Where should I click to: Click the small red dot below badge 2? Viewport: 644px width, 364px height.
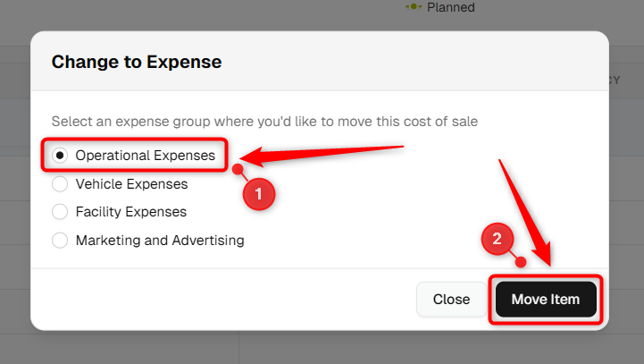[x=521, y=261]
